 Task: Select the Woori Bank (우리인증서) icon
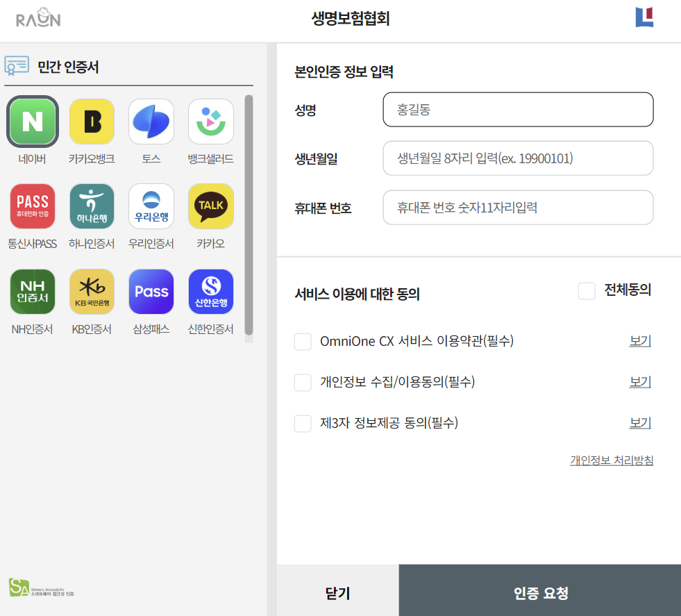pos(151,206)
